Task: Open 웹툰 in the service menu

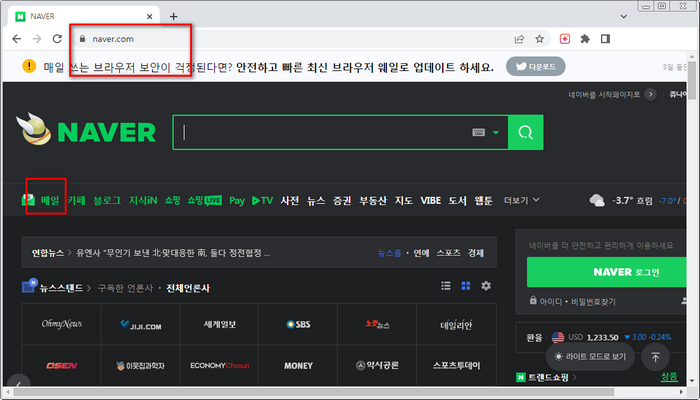Action: (483, 200)
